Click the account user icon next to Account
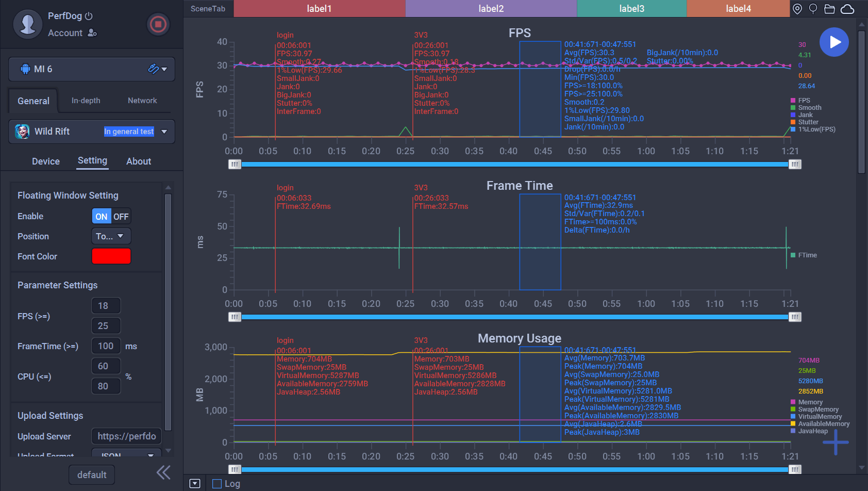The height and width of the screenshot is (491, 868). [92, 33]
